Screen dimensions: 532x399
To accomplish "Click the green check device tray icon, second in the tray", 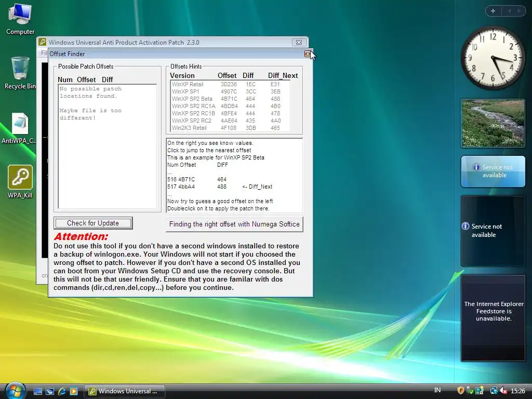I will click(470, 391).
